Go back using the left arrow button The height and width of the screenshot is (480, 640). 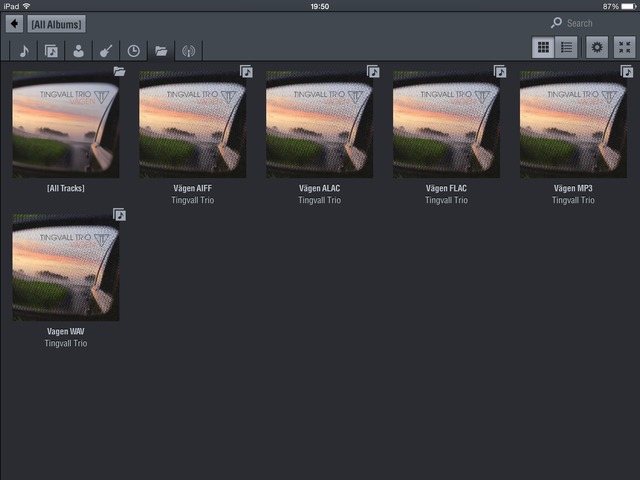(x=15, y=23)
